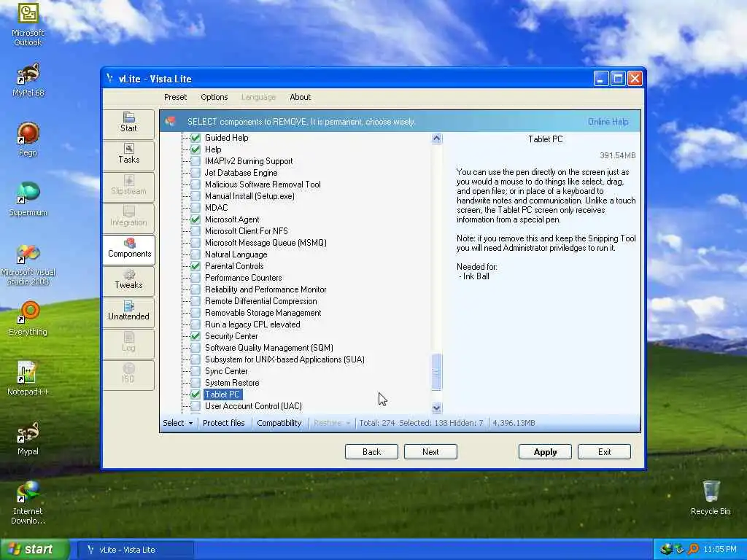This screenshot has width=747, height=560.
Task: Check Malicious Software Removal Tool checkbox
Action: (x=196, y=184)
